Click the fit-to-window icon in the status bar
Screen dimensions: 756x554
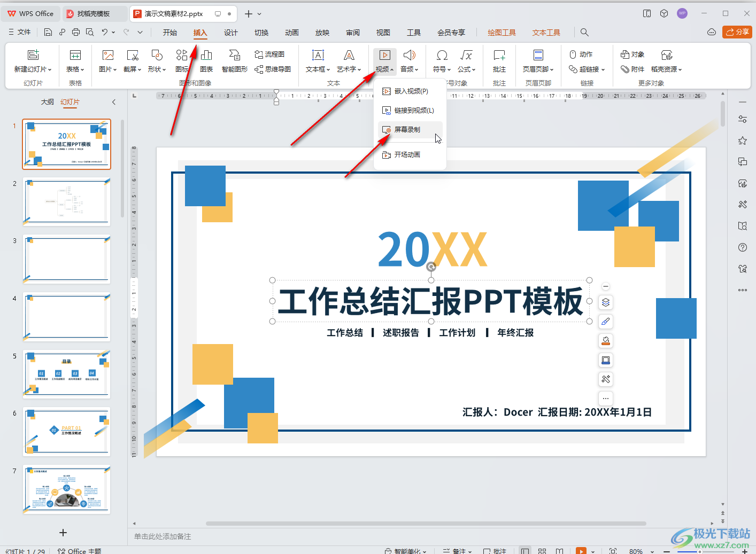click(x=613, y=551)
